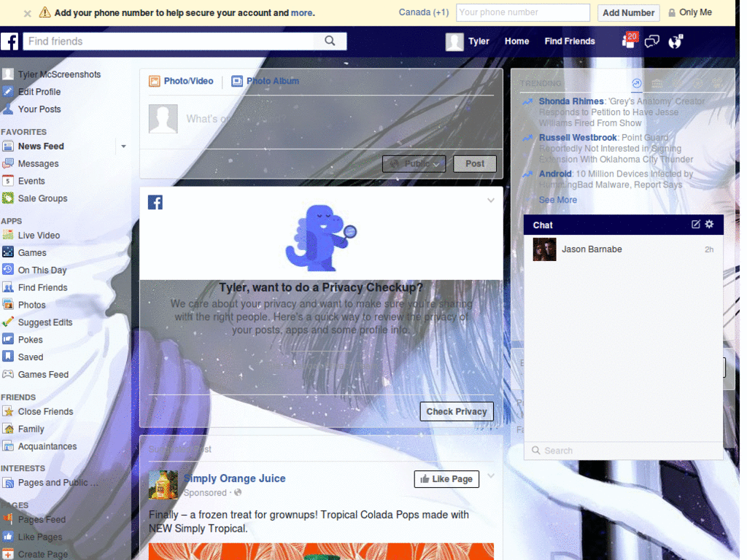The height and width of the screenshot is (560, 747).
Task: Go to Home in top navigation
Action: [x=517, y=42]
